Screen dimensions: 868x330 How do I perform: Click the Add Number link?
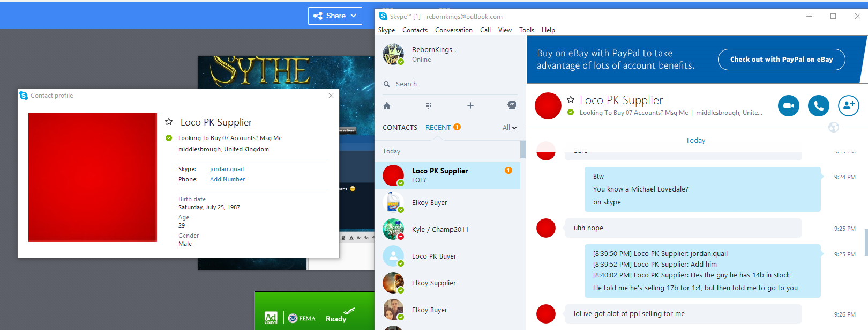coord(228,179)
